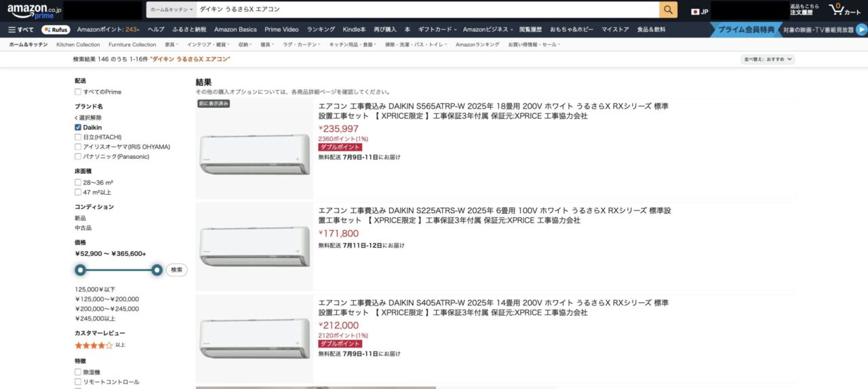
Task: Select the 中古品 condition filter
Action: click(83, 227)
